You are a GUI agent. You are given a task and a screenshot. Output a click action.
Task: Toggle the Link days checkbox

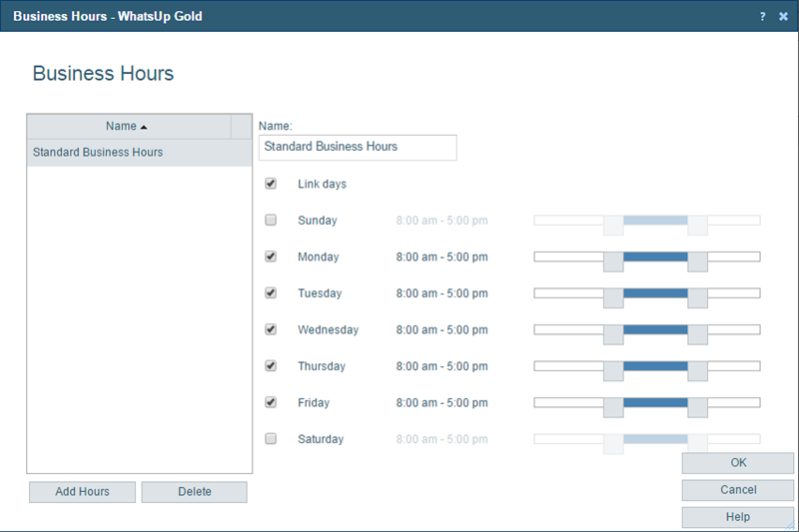tap(271, 184)
